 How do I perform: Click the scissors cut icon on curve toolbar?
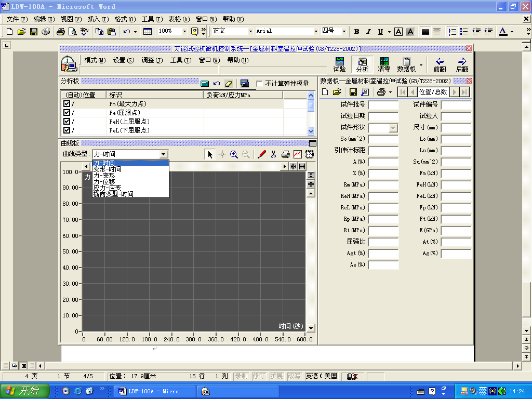pos(273,154)
